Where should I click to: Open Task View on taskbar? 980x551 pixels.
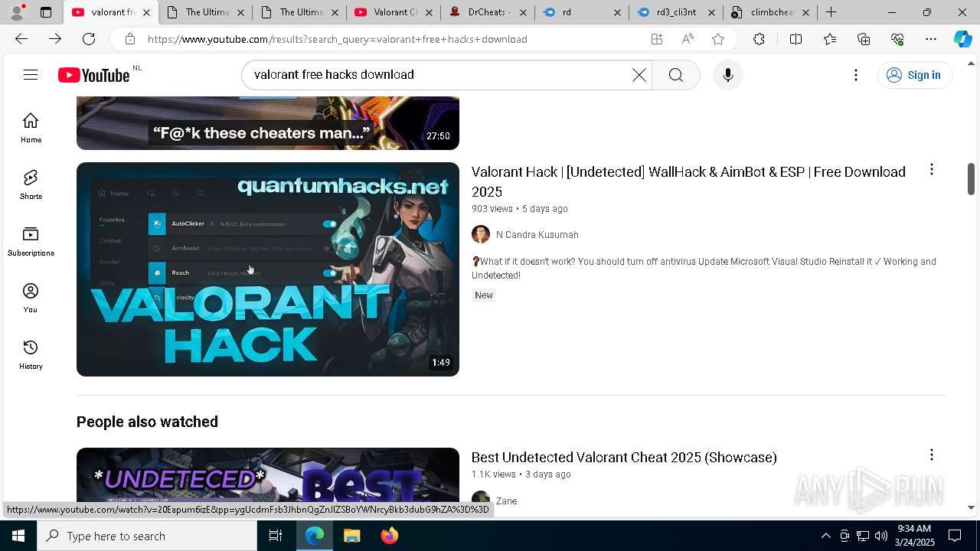coord(276,536)
